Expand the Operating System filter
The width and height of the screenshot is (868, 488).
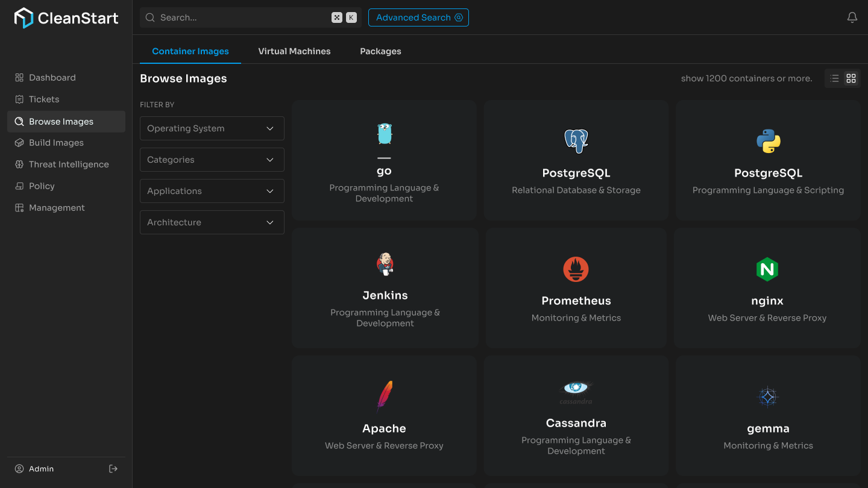tap(212, 128)
